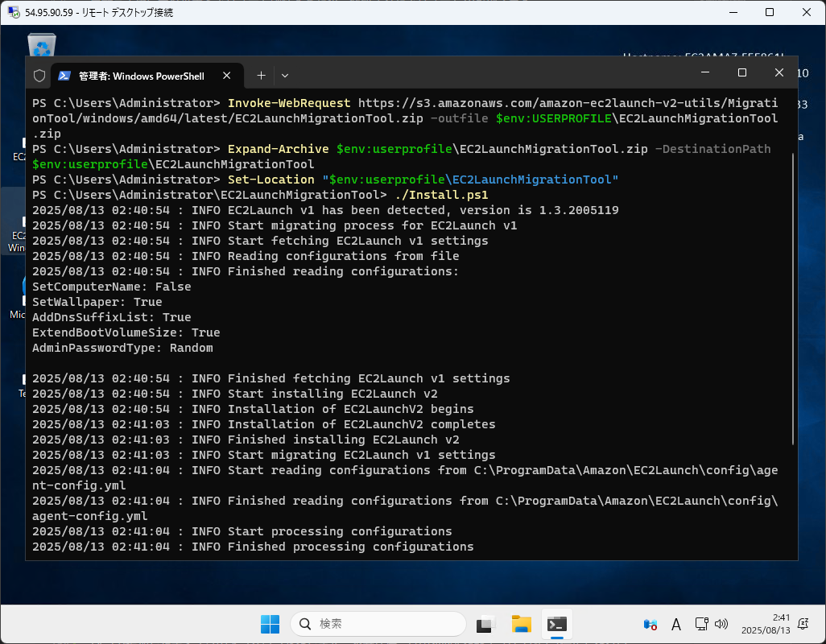Expand the new tab profile dropdown
826x644 pixels.
pos(284,75)
